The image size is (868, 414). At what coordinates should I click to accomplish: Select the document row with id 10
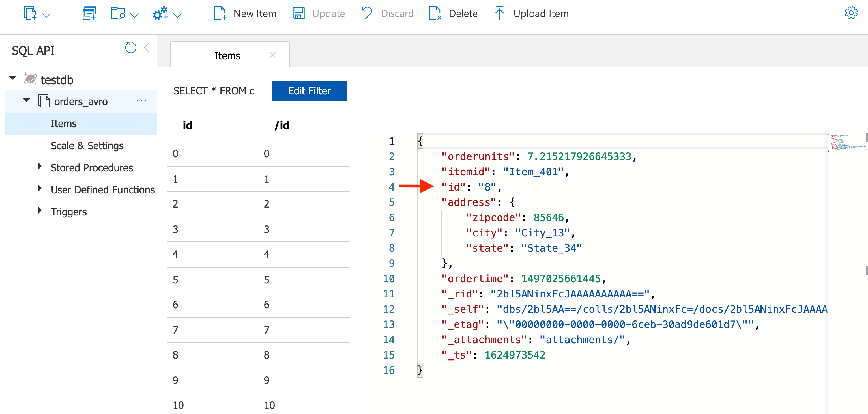pyautogui.click(x=258, y=405)
